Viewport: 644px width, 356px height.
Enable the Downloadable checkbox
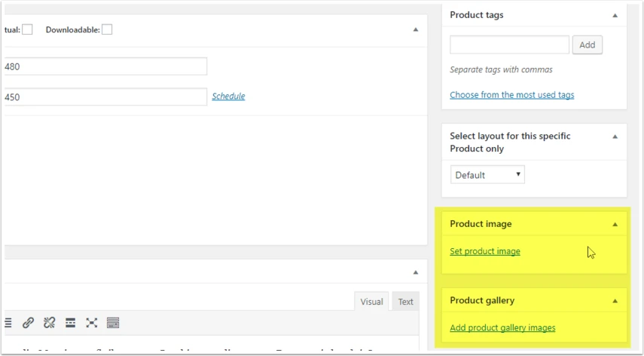click(x=107, y=29)
